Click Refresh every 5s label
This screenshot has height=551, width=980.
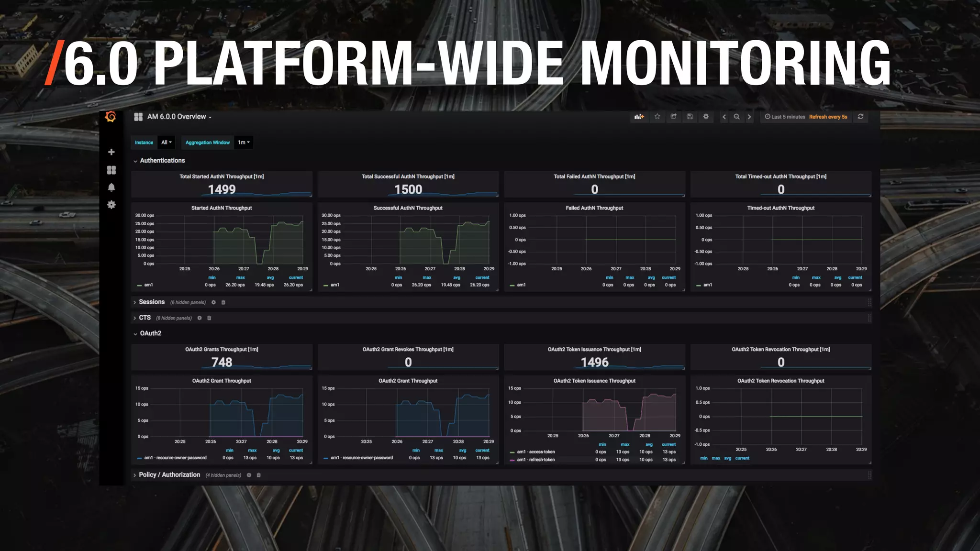(x=828, y=117)
